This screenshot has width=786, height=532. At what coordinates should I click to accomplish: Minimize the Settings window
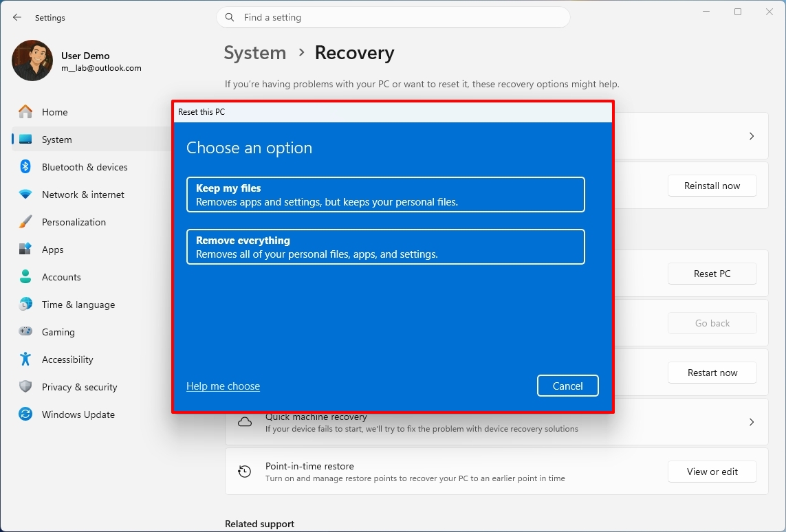pyautogui.click(x=706, y=12)
